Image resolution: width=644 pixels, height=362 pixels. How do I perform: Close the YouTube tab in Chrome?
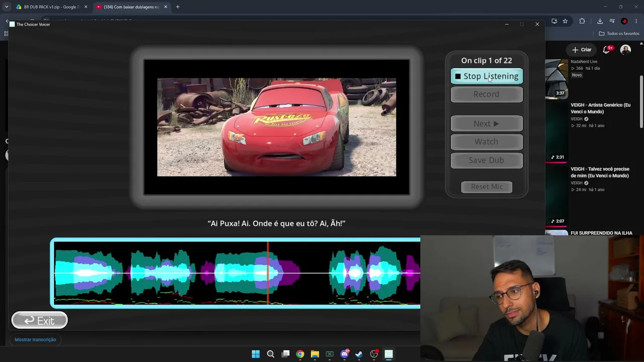[x=166, y=7]
